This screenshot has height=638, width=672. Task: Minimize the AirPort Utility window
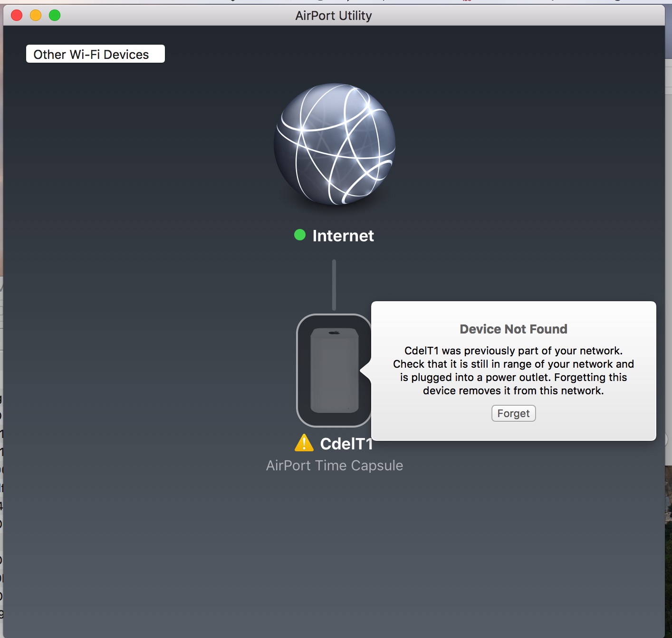point(36,15)
